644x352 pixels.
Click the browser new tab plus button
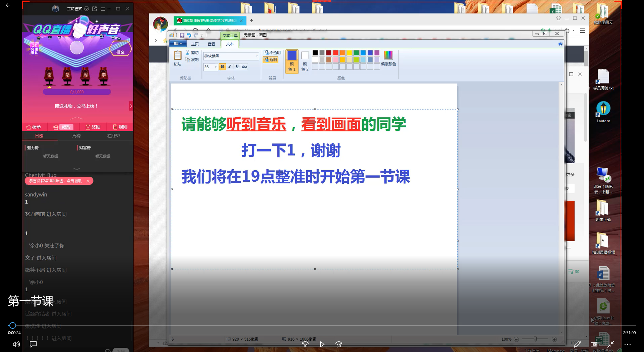pos(251,20)
